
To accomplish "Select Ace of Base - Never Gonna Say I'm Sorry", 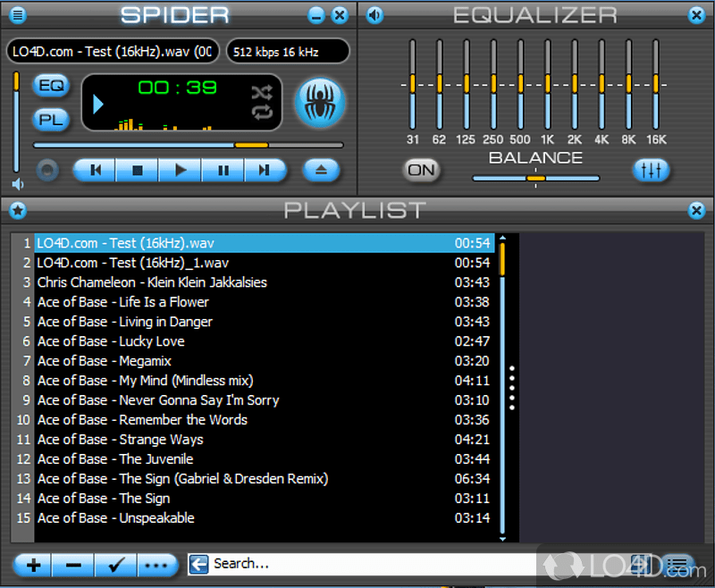I will (x=265, y=400).
